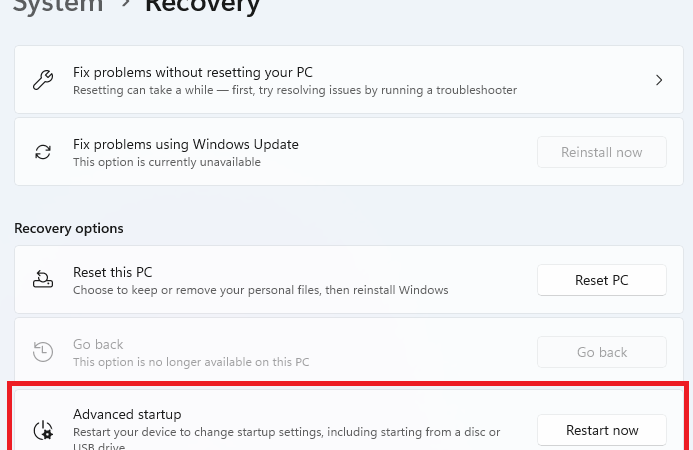Screen dimensions: 693x450
Task: Click the troubleshooter description under Fix problems
Action: 295,90
